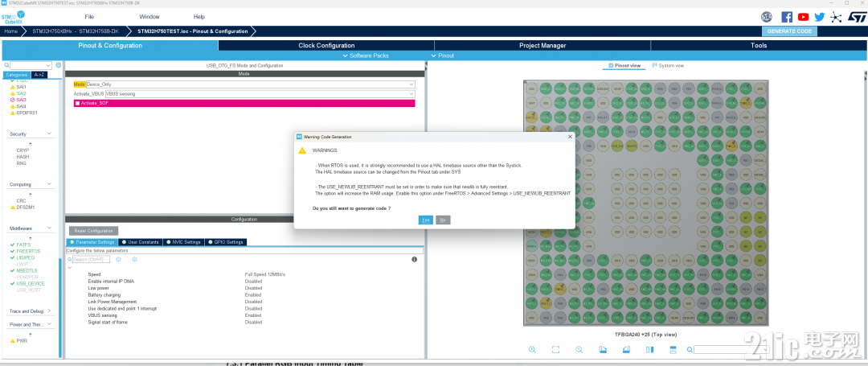Expand the Software Packs menu
Viewport: 868px width, 366px height.
[x=366, y=56]
